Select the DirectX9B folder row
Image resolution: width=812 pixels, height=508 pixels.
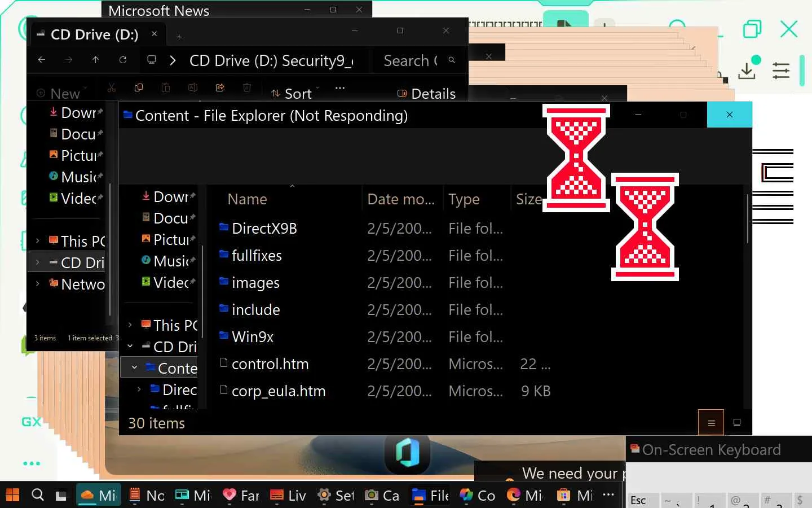(x=385, y=229)
